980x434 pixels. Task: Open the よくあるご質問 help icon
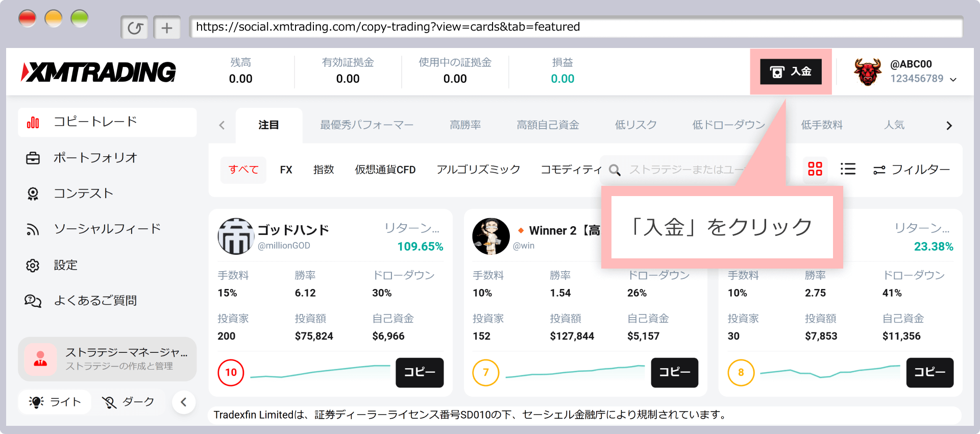pos(33,301)
